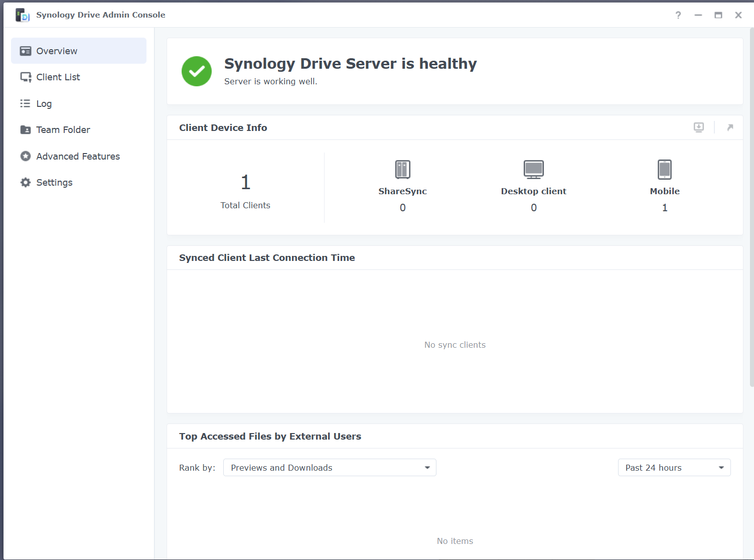Click the green healthy status checkmark icon
Viewport: 754px width, 560px height.
coord(197,71)
